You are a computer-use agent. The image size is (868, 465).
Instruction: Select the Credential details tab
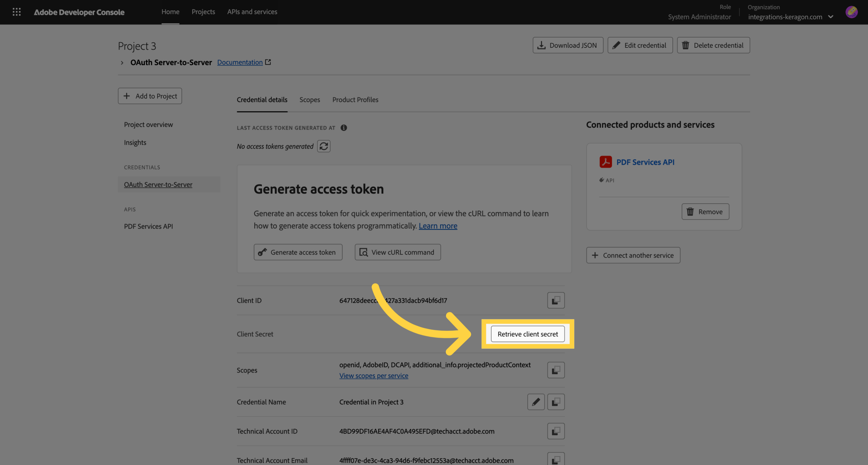262,100
